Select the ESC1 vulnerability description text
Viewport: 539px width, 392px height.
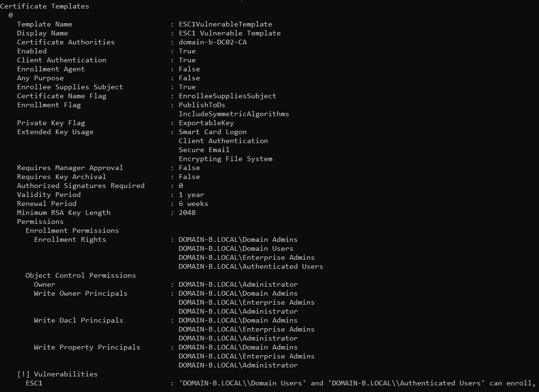click(x=357, y=383)
